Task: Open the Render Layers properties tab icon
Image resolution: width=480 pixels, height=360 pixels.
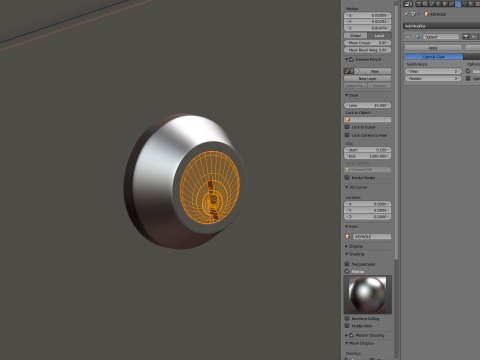Action: pos(425,4)
